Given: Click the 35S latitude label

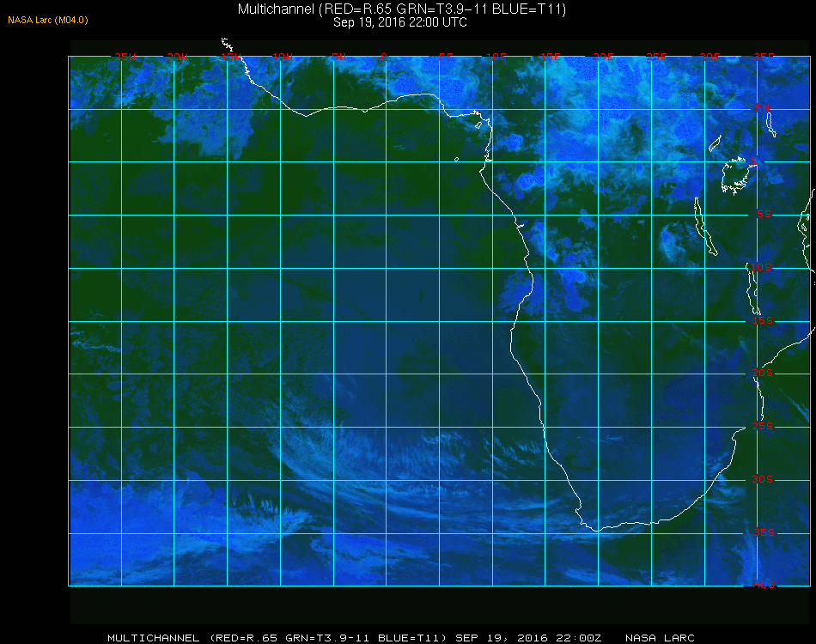Looking at the screenshot, I should click(x=764, y=532).
